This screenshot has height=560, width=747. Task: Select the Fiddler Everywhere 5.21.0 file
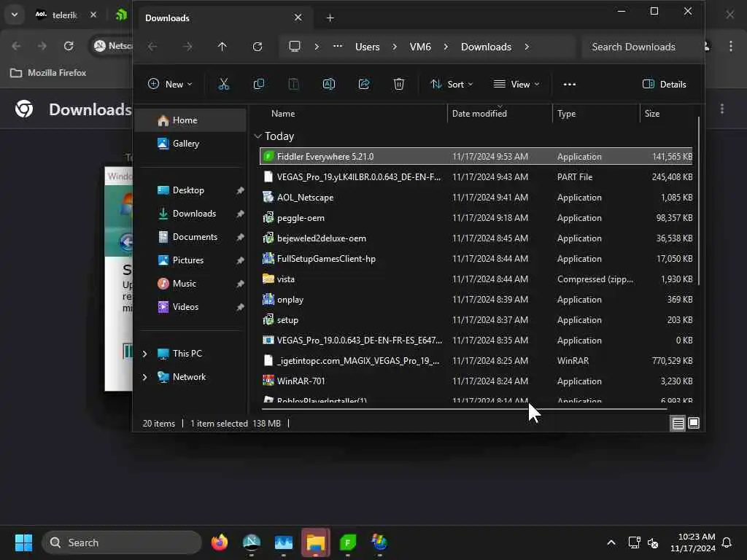(x=476, y=156)
